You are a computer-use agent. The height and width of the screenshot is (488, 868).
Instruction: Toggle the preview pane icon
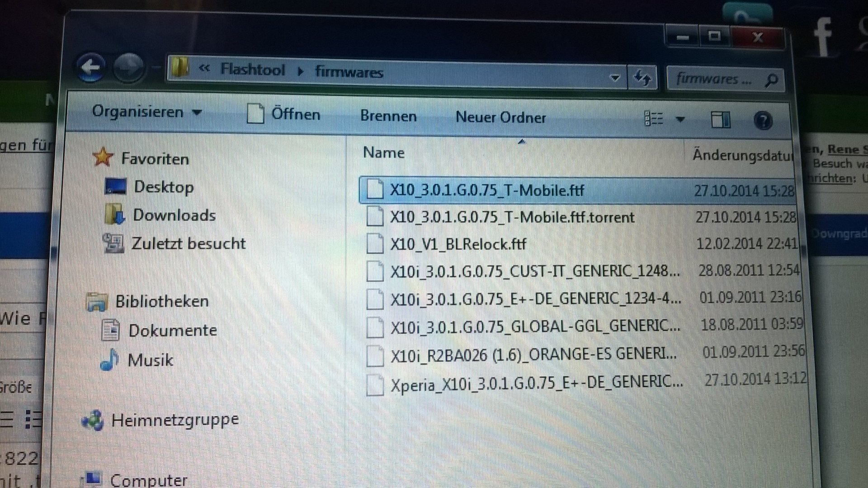(721, 120)
